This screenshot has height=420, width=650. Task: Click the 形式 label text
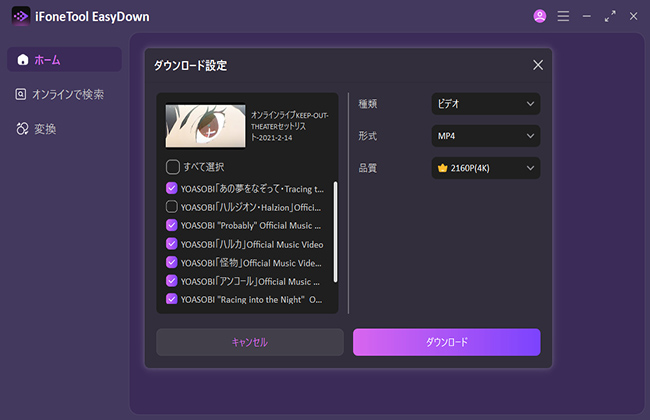[368, 136]
